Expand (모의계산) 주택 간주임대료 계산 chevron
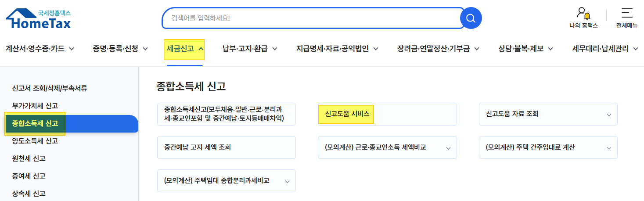 pyautogui.click(x=609, y=148)
